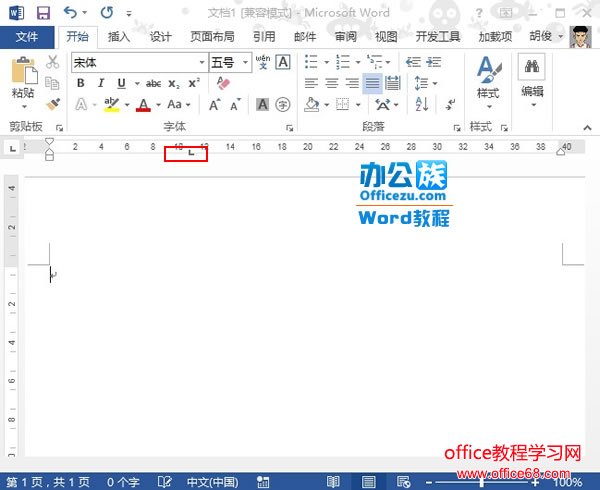Switch to the 审阅 Review tab

tap(346, 37)
